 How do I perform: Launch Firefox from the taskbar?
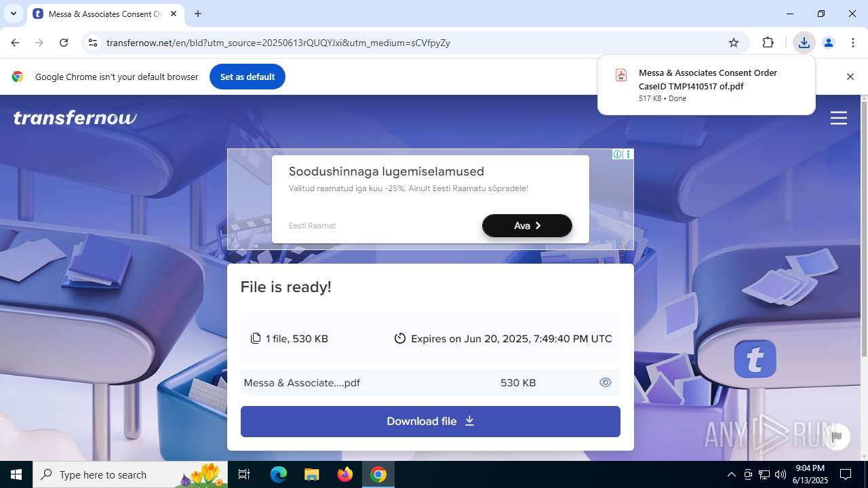point(345,474)
